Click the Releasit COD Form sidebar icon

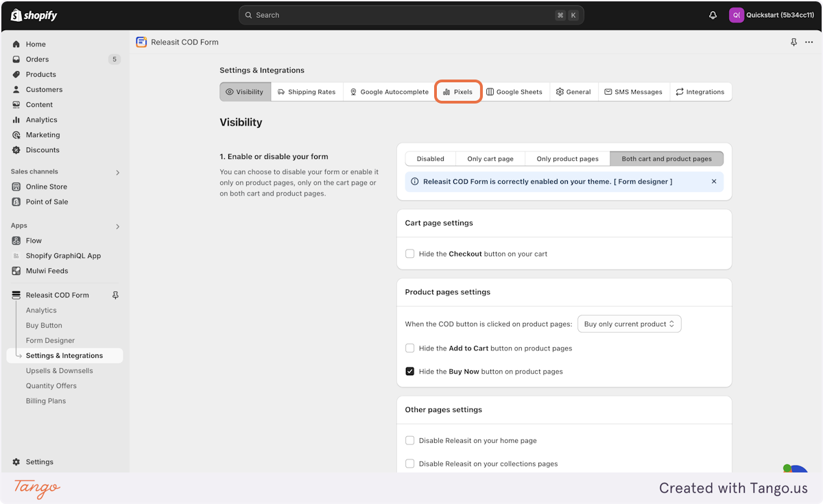(x=16, y=296)
